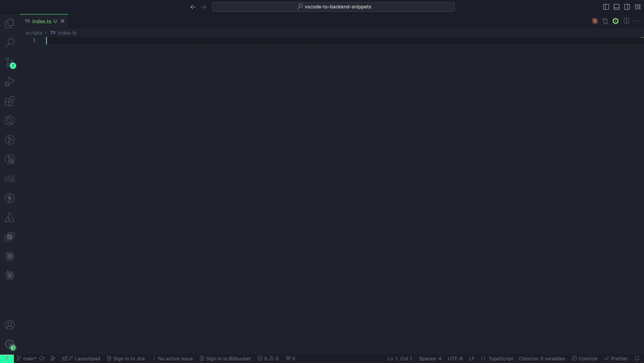Screen dimensions: 644x363
Task: Open remote window via green status bar button
Action: click(7, 358)
